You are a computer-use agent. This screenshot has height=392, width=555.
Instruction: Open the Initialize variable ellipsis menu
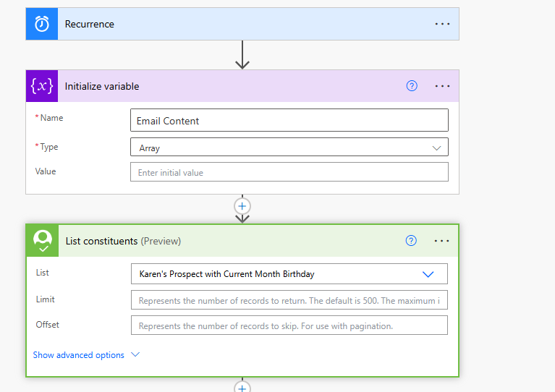(442, 86)
